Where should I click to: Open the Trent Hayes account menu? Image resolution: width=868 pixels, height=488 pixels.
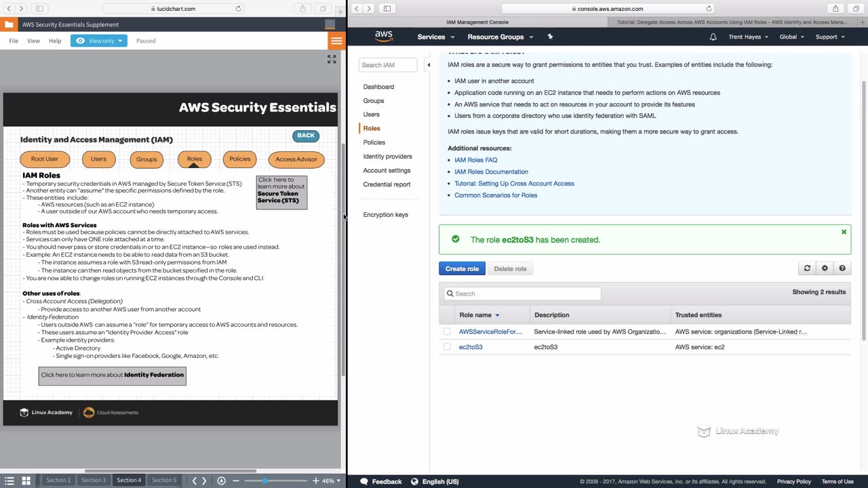pyautogui.click(x=749, y=37)
